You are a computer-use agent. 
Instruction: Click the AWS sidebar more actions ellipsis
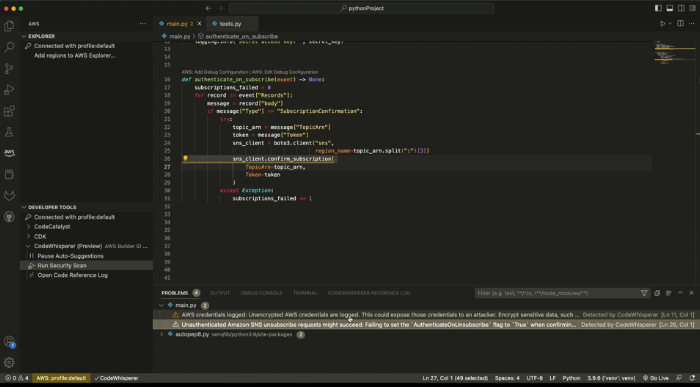point(142,24)
